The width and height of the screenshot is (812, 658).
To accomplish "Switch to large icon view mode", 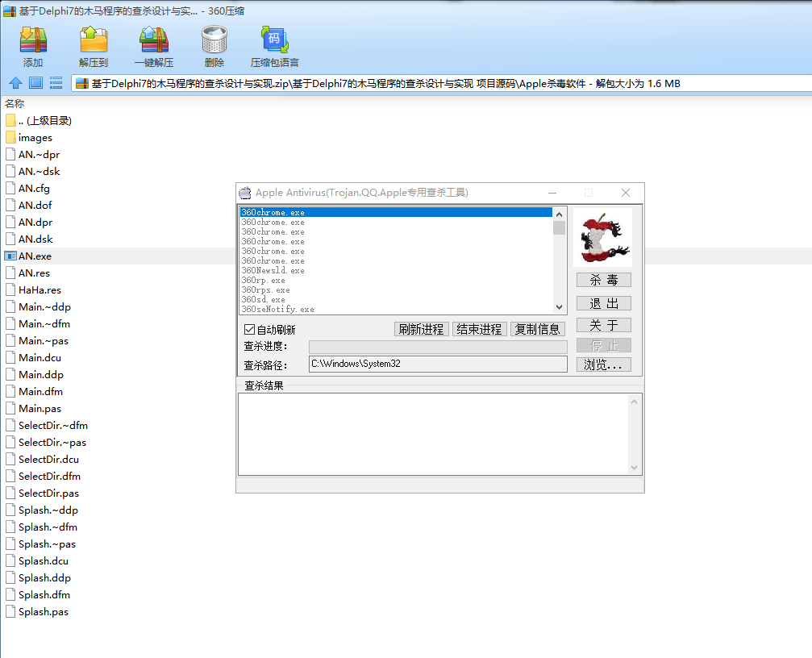I will point(35,83).
